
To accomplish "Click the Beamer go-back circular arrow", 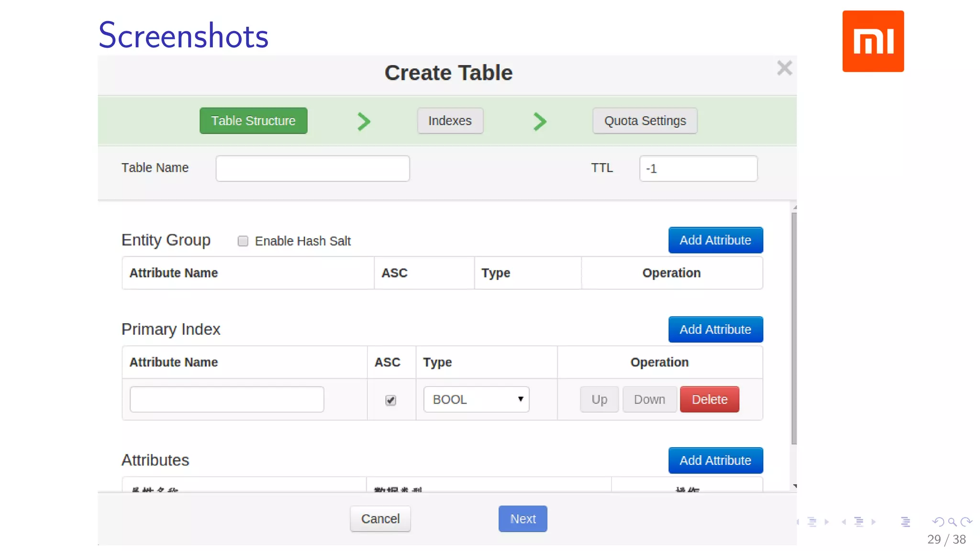I will (x=938, y=522).
